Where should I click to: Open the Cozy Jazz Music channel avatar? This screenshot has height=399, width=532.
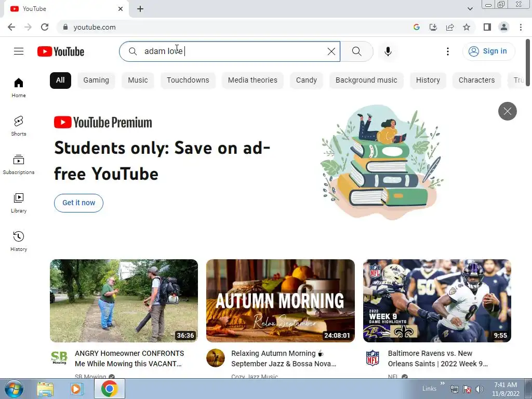pos(216,358)
